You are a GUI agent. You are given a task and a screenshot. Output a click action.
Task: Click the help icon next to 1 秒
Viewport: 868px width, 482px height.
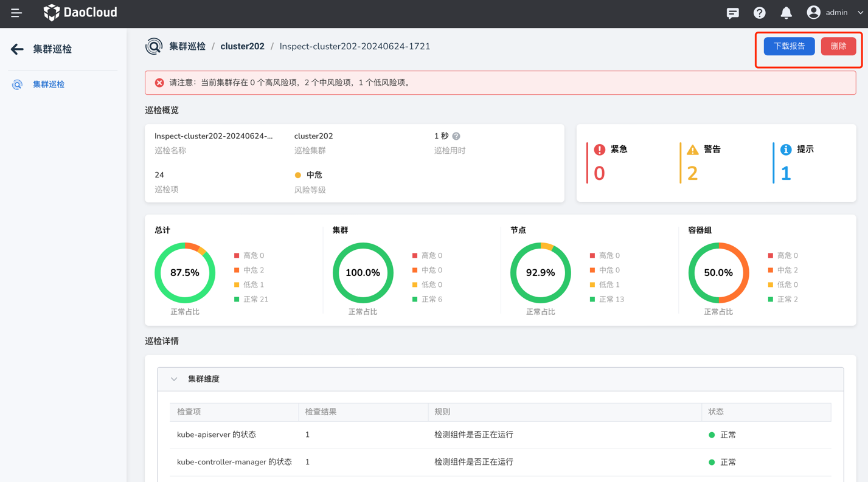(456, 136)
